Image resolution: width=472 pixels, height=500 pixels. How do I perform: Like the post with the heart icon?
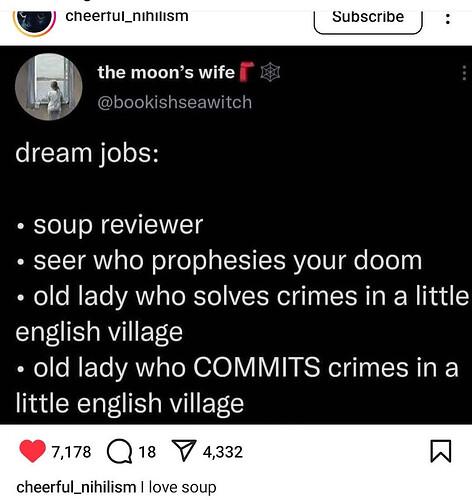click(32, 451)
